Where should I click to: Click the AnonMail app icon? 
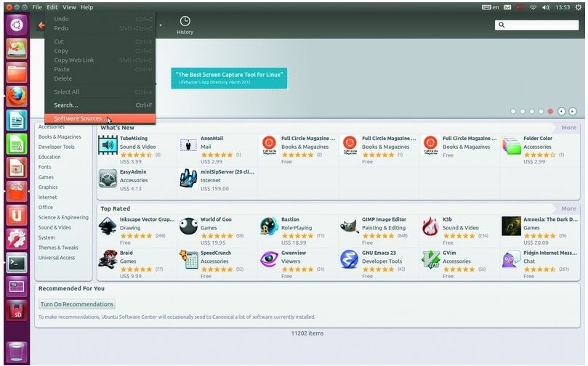188,145
